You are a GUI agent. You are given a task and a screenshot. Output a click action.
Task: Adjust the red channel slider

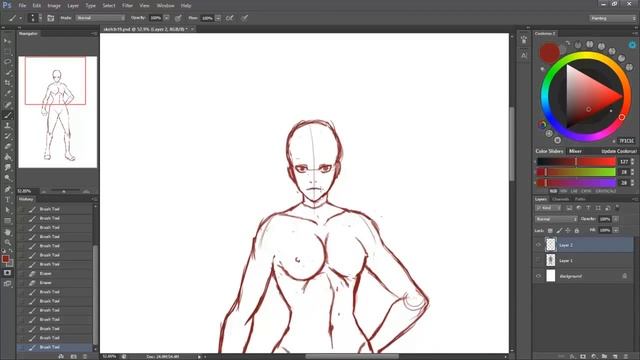click(576, 162)
